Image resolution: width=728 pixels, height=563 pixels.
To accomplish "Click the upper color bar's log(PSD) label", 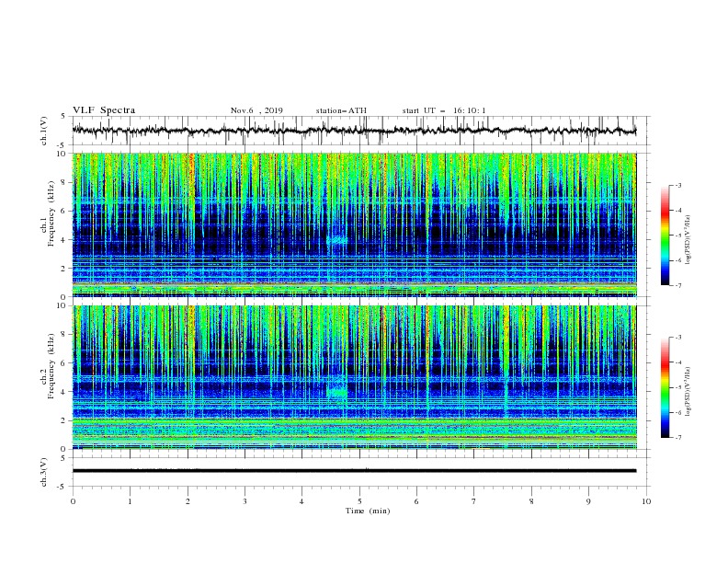I will pyautogui.click(x=688, y=240).
